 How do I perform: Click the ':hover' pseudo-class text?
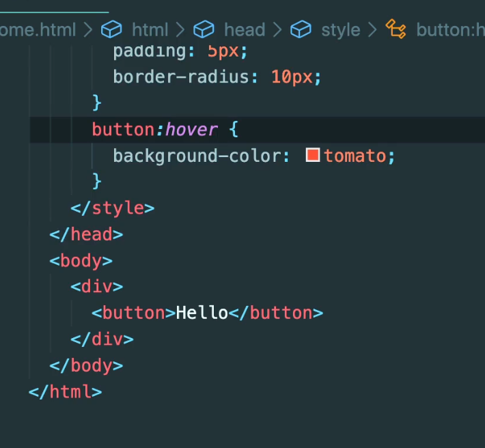point(187,129)
